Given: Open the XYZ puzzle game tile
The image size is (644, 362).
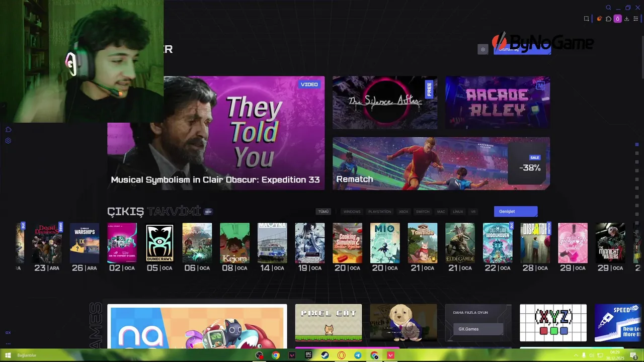Looking at the screenshot, I should coord(553,323).
